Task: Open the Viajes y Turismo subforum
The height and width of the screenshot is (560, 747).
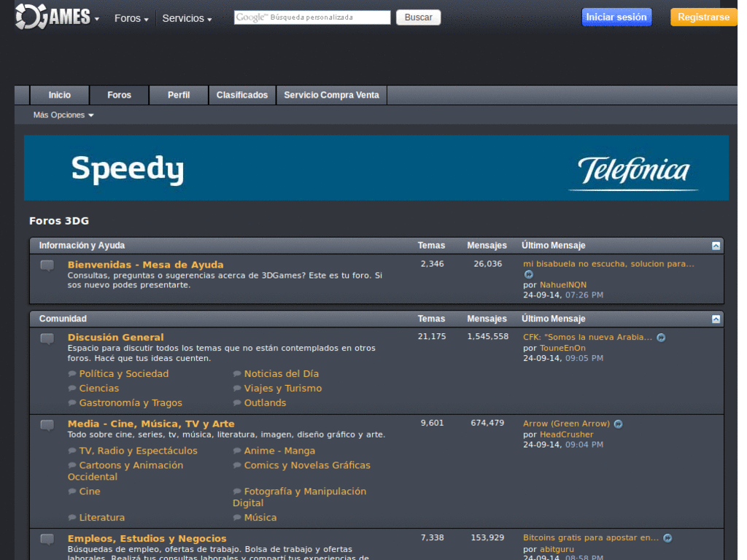Action: [283, 389]
